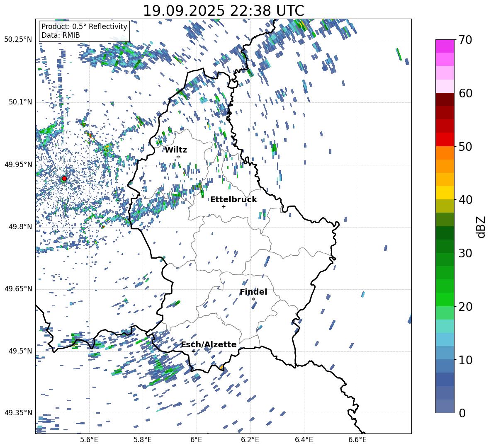This screenshot has width=491, height=448.
Task: Click the title 19.09.2025 22:38 UTC
Action: coord(224,11)
